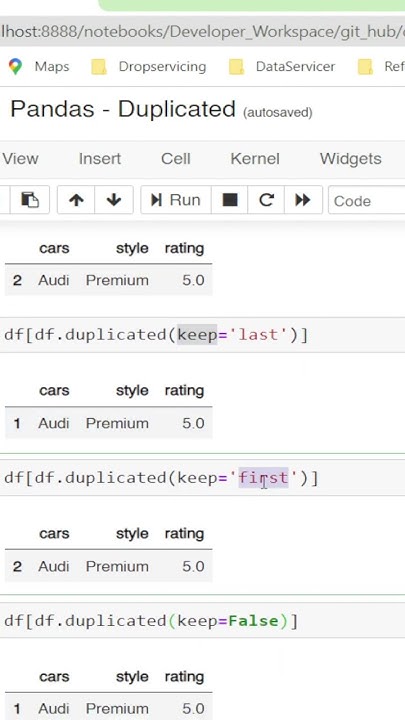The width and height of the screenshot is (405, 720).
Task: Rename notebook via Pandas - Duplicated title
Action: (123, 110)
